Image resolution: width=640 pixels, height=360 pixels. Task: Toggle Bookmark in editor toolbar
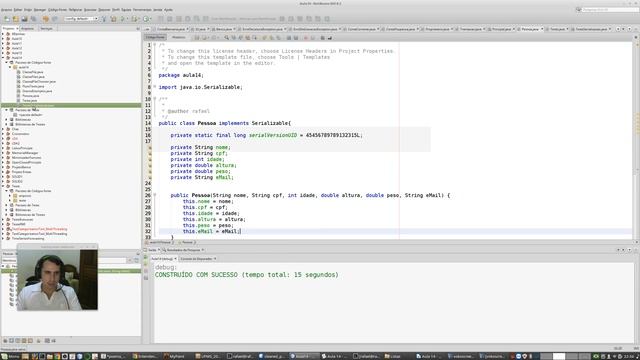(278, 38)
